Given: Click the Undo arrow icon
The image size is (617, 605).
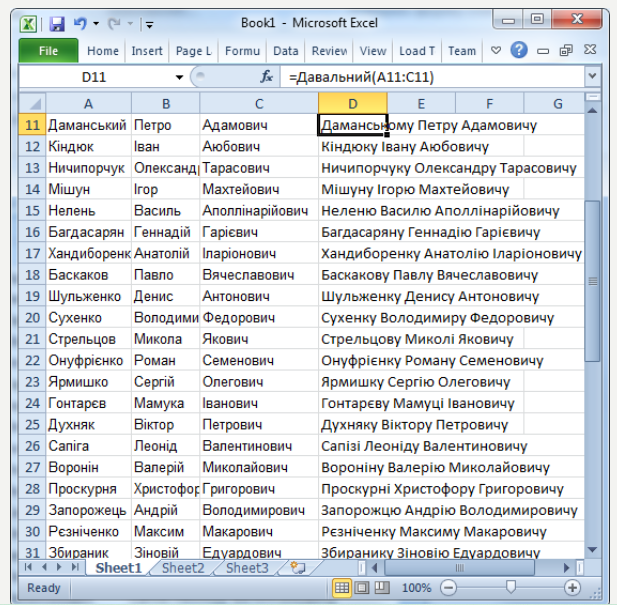Looking at the screenshot, I should click(x=80, y=22).
